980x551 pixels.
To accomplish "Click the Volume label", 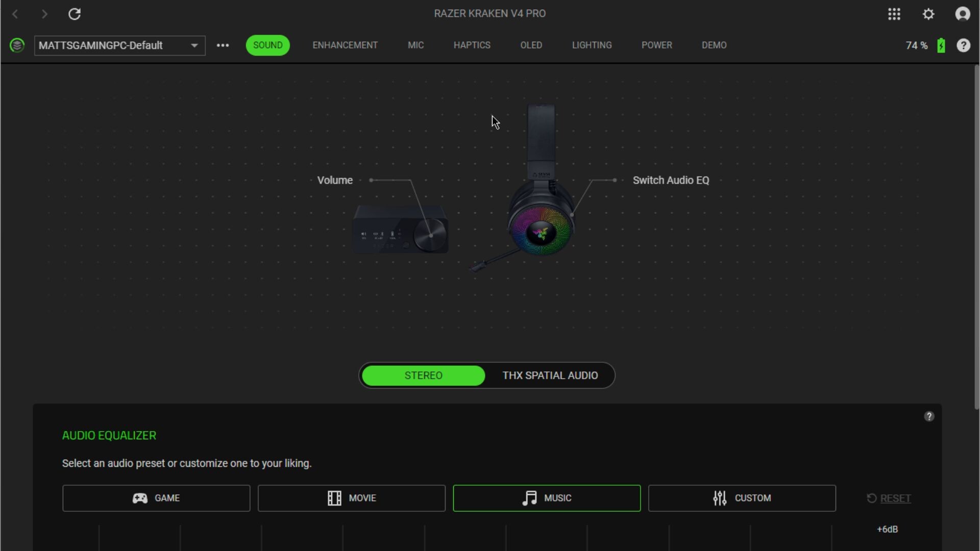I will click(335, 180).
